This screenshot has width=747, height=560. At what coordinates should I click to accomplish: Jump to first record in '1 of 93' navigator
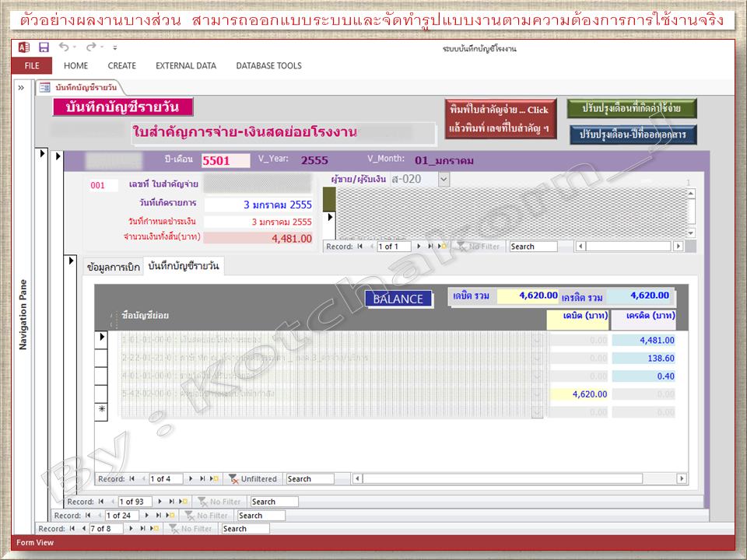coord(100,502)
